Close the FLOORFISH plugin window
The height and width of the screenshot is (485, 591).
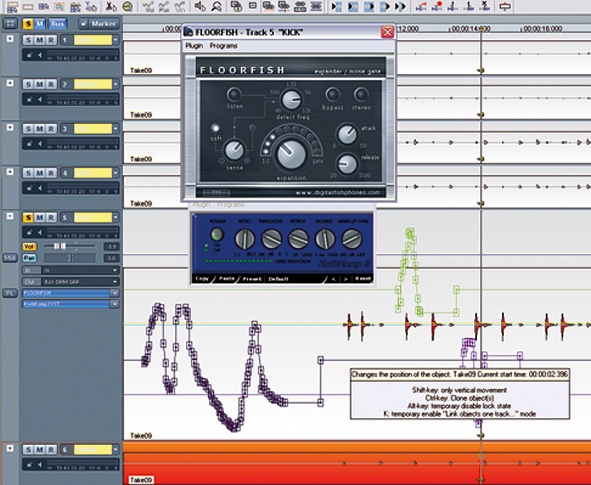387,32
